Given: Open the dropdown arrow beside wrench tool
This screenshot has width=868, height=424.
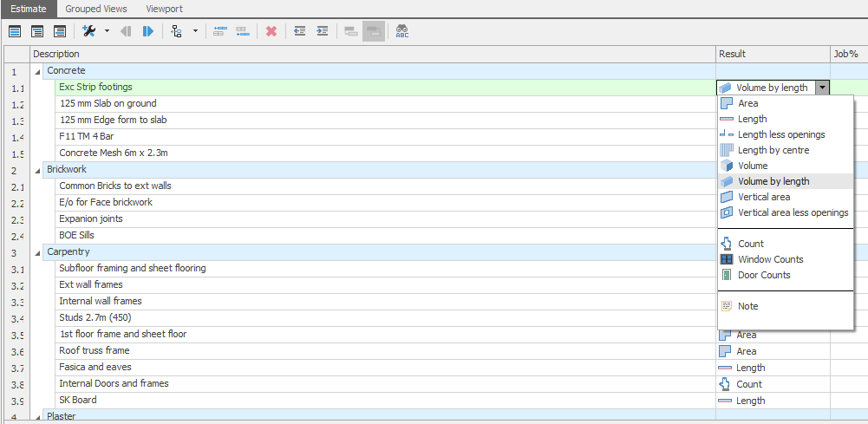Looking at the screenshot, I should 107,31.
